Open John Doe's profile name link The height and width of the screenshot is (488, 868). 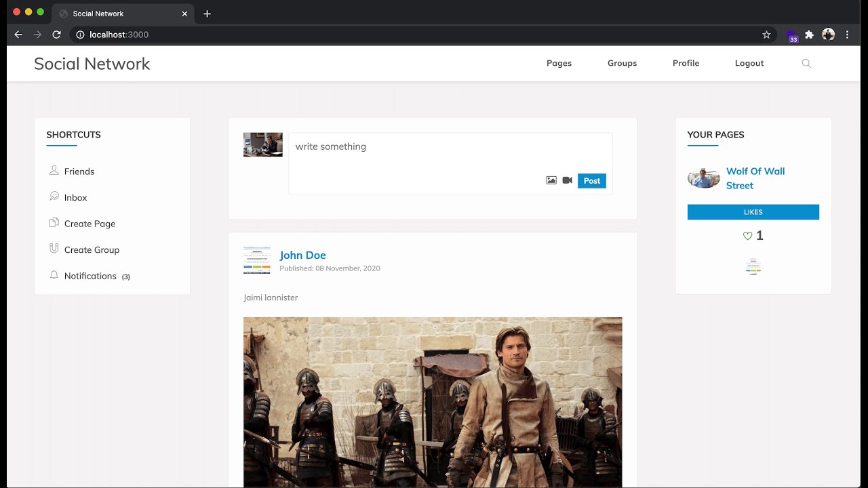pos(302,255)
